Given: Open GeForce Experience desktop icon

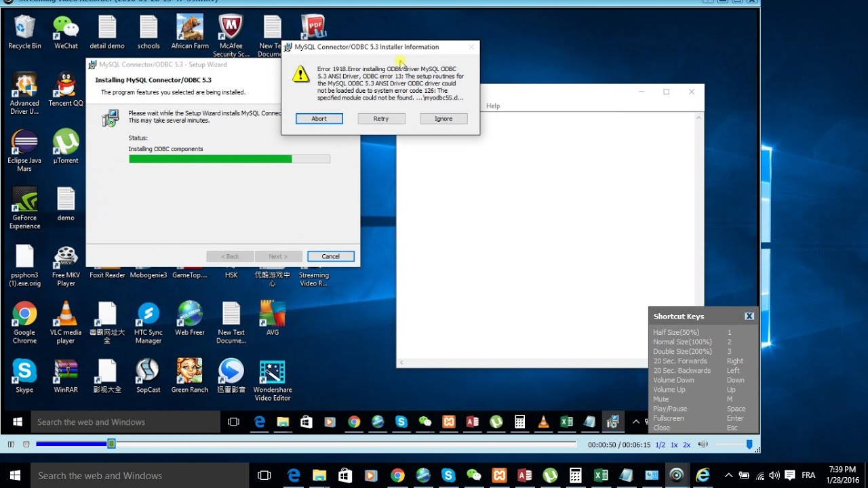Looking at the screenshot, I should [24, 207].
